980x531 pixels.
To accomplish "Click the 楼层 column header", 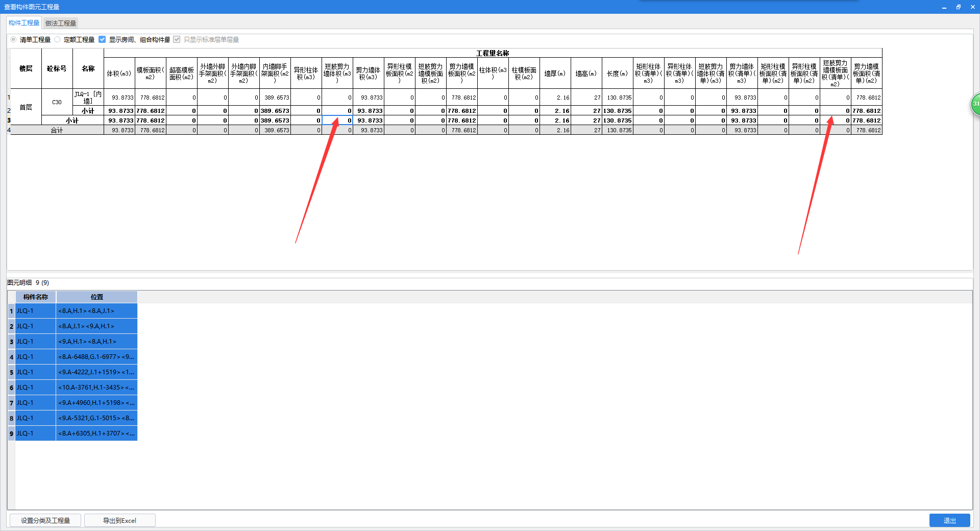I will tap(26, 68).
